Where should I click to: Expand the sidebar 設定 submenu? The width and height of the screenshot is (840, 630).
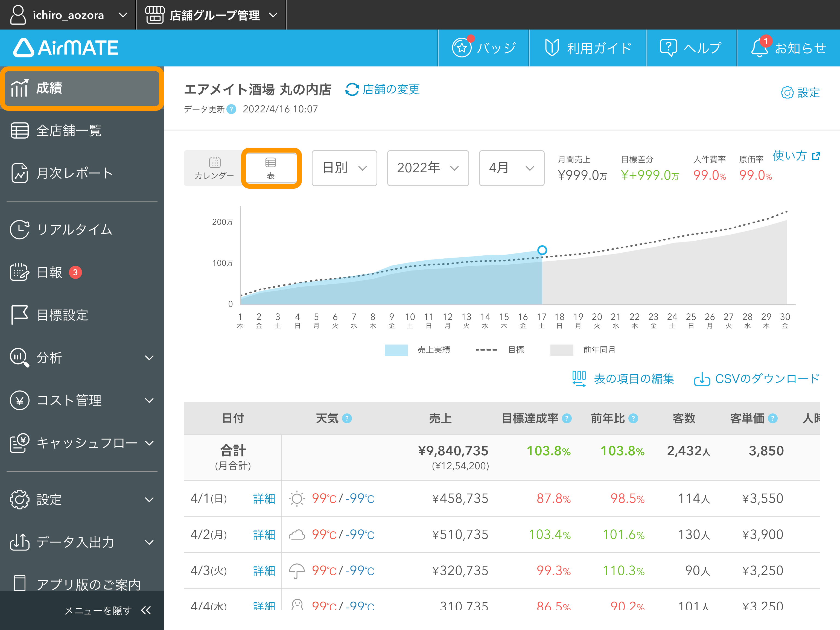82,499
